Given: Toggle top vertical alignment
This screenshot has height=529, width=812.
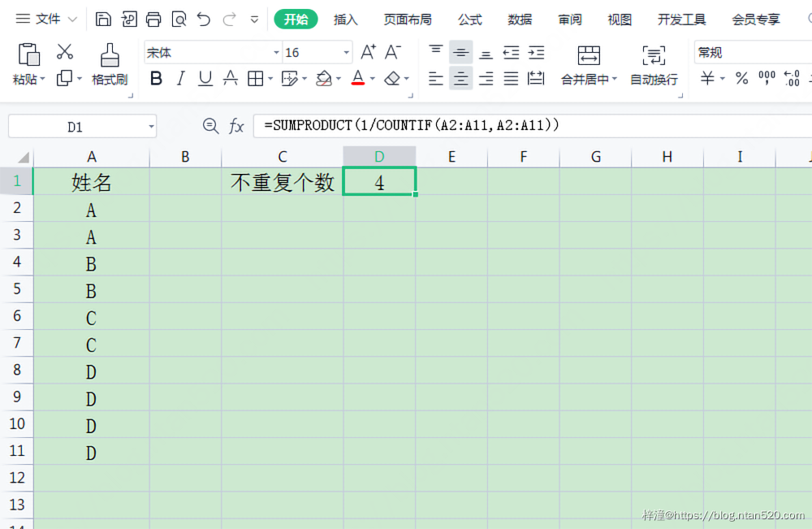Looking at the screenshot, I should (435, 51).
